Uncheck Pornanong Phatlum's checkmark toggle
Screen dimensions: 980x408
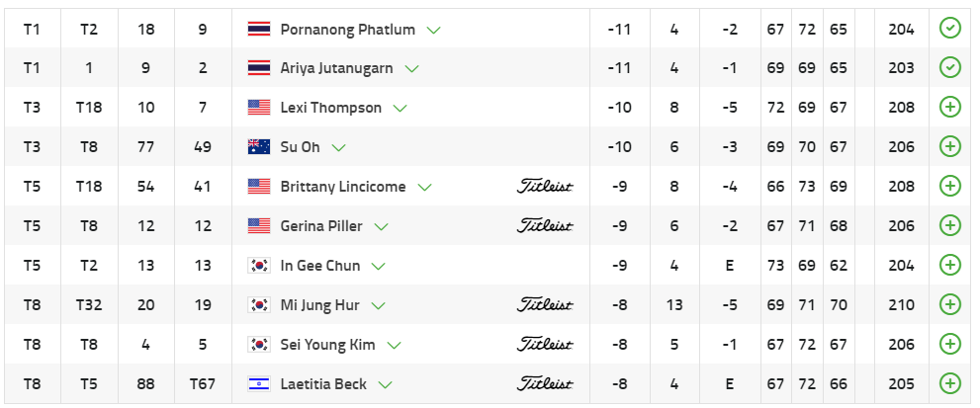click(949, 29)
